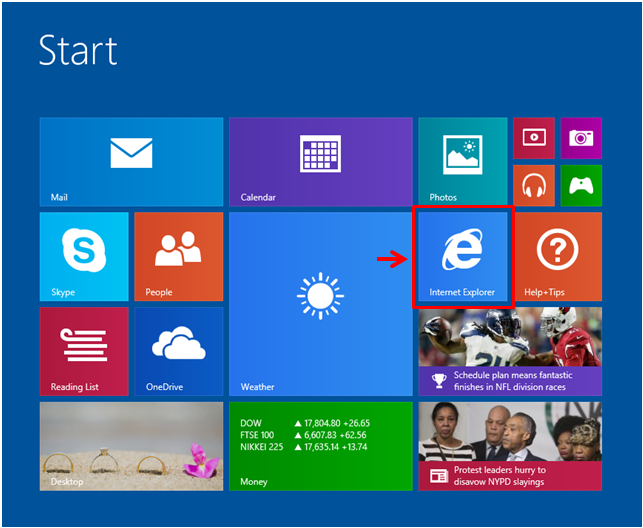Open the Video tile with play icon
Viewport: 643px width, 528px height.
pos(534,138)
